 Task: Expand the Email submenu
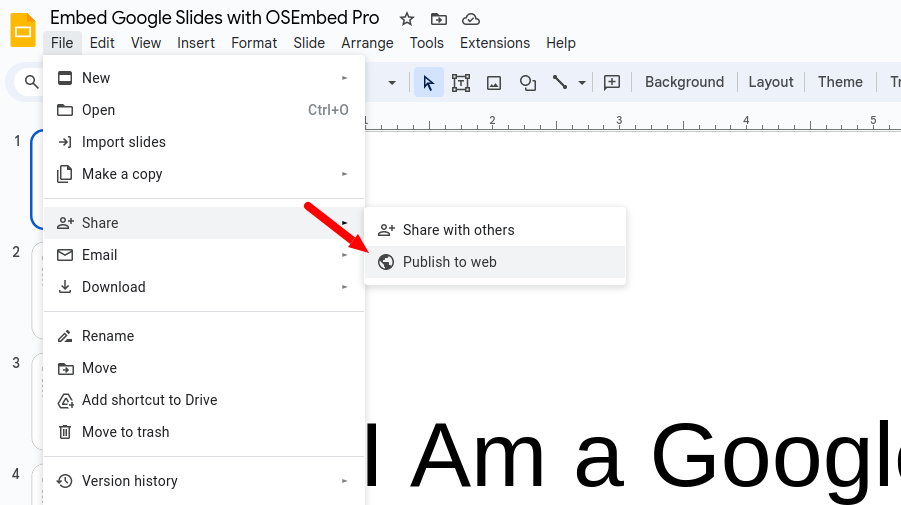(x=204, y=255)
